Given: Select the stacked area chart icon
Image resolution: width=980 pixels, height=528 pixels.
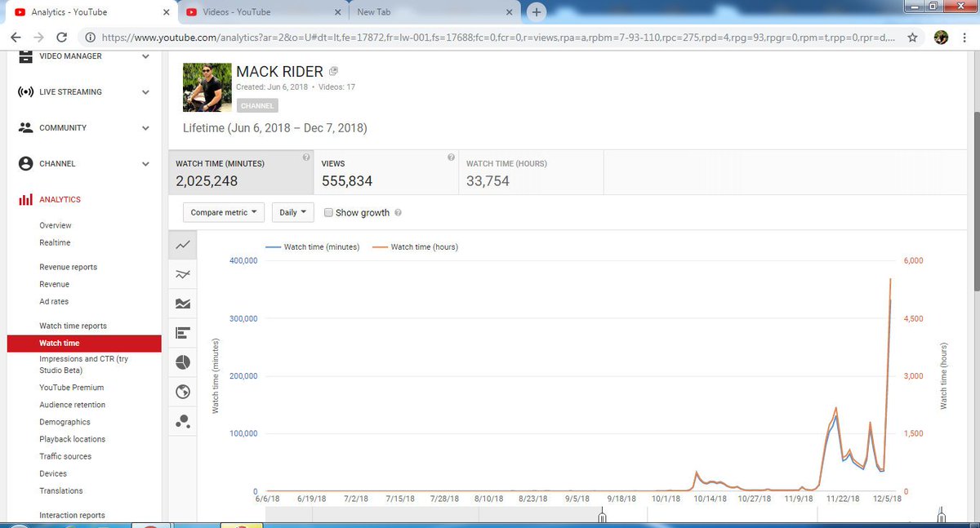Looking at the screenshot, I should (183, 304).
